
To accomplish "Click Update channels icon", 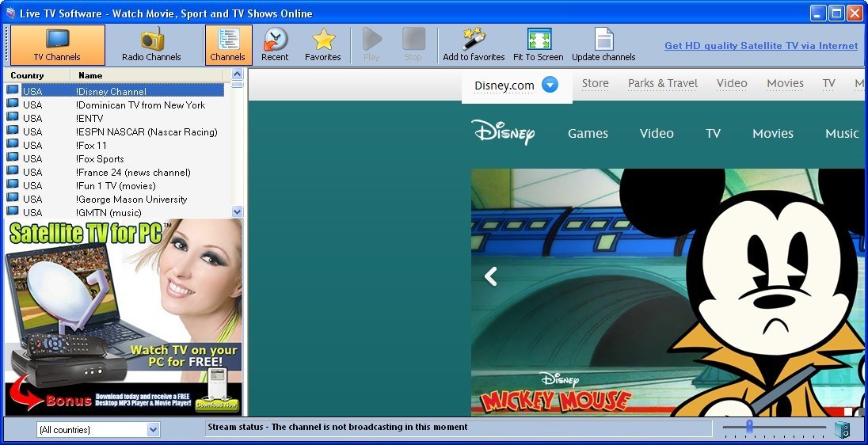I will tap(603, 45).
